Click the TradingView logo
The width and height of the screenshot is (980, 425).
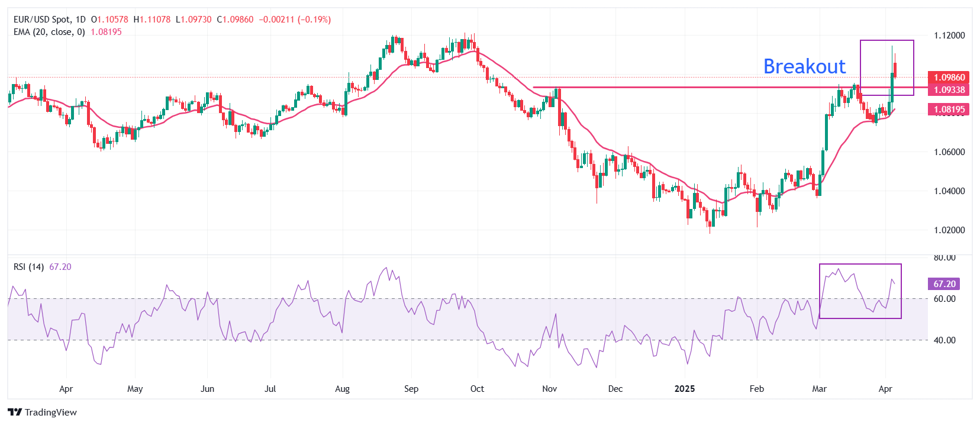[42, 412]
